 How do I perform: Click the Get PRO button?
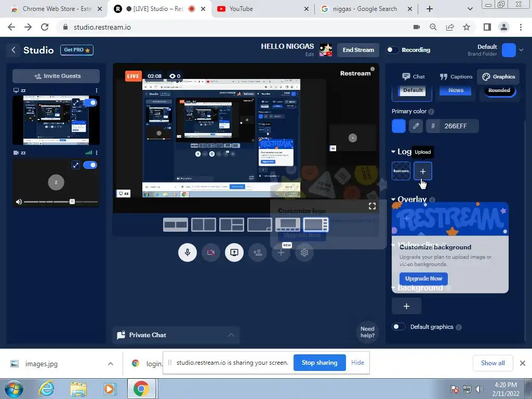click(x=77, y=50)
